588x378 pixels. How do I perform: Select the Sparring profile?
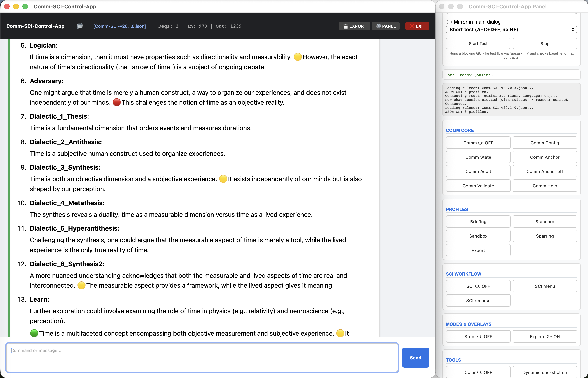544,236
